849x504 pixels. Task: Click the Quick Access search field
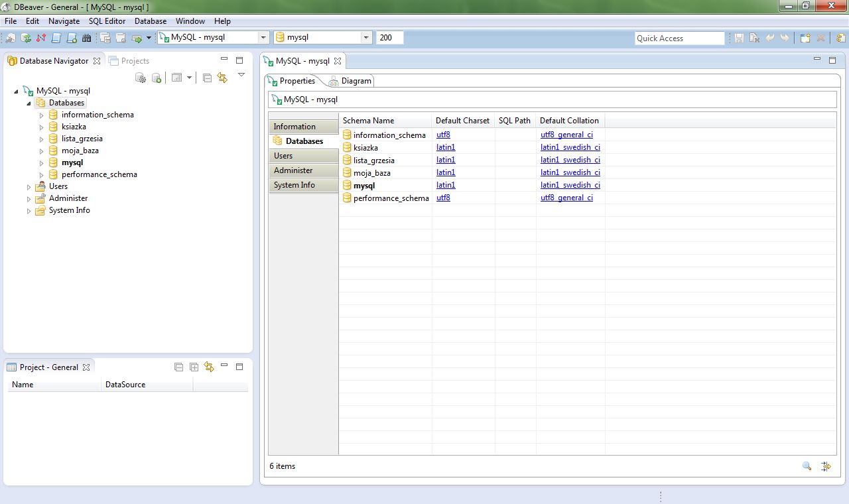pos(680,38)
